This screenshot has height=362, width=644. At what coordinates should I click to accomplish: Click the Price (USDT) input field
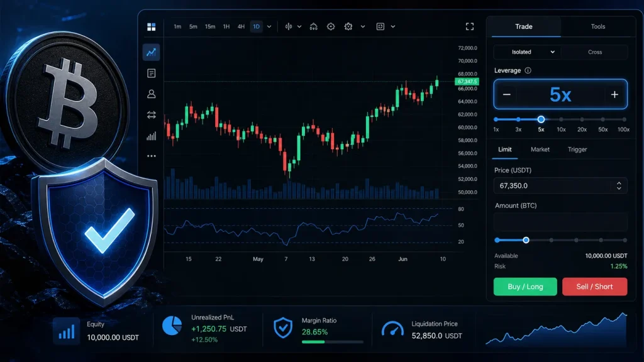click(x=560, y=186)
